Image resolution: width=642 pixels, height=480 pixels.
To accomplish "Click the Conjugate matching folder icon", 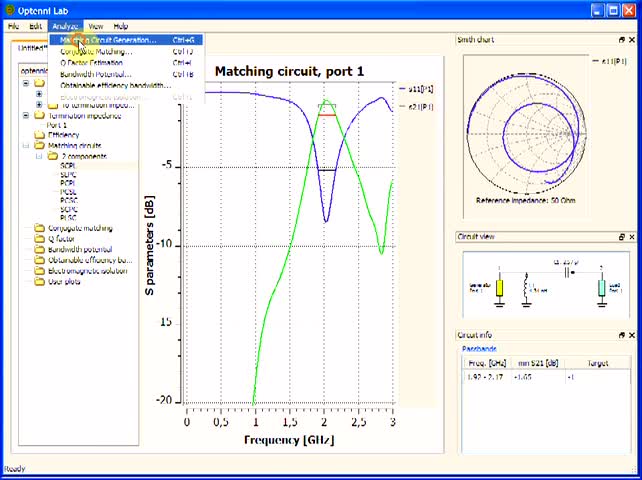I will [x=39, y=228].
